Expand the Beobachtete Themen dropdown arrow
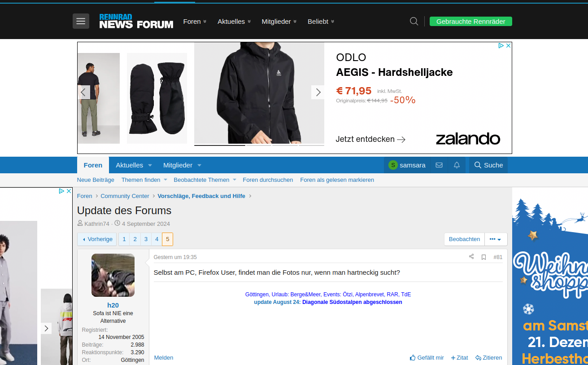 (234, 180)
